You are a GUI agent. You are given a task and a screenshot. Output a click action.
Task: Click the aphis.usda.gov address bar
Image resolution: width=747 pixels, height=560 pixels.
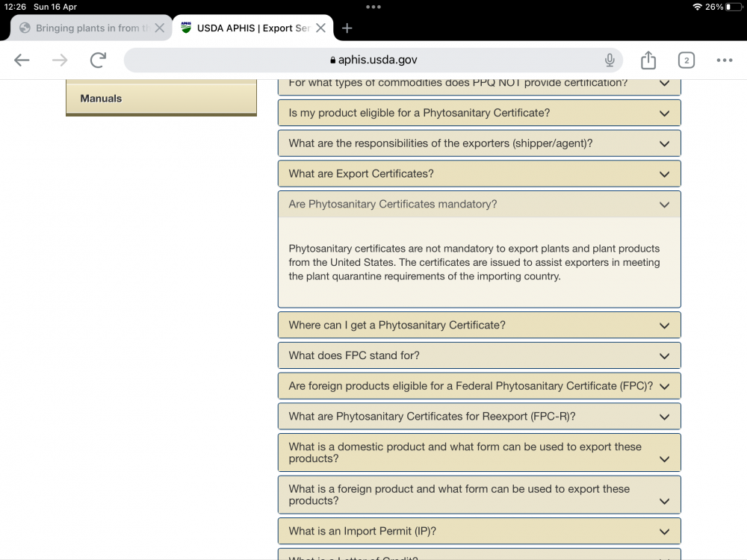373,60
